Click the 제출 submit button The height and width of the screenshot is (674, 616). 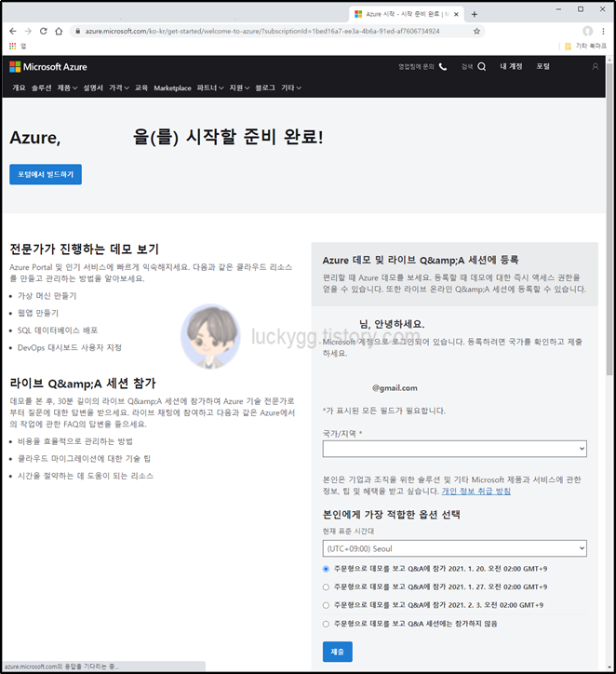point(337,652)
